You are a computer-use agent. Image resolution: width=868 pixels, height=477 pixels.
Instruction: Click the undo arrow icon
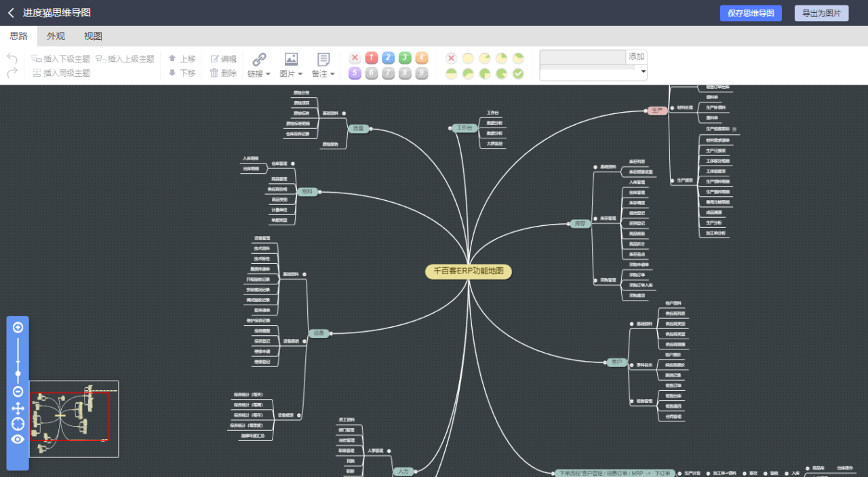[x=12, y=59]
